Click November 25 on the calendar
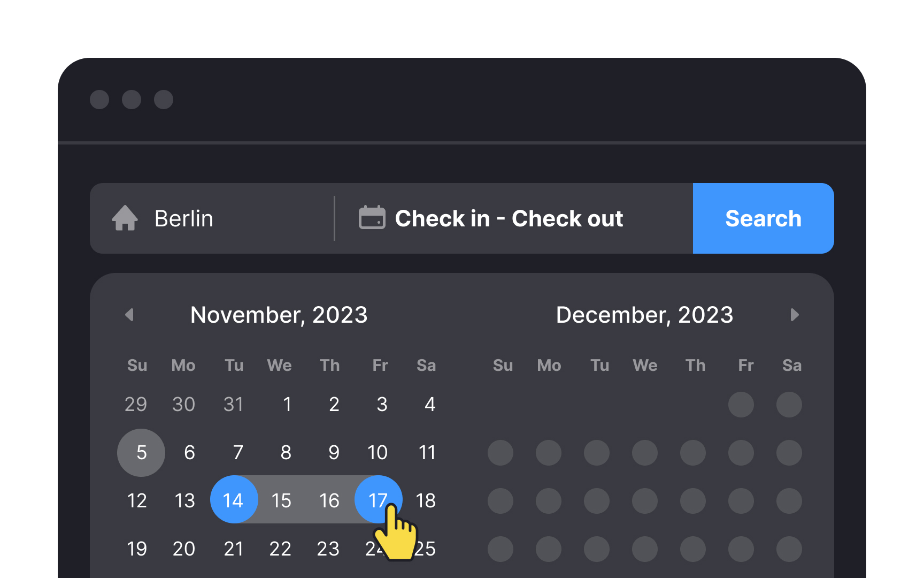The width and height of the screenshot is (924, 578). click(426, 548)
